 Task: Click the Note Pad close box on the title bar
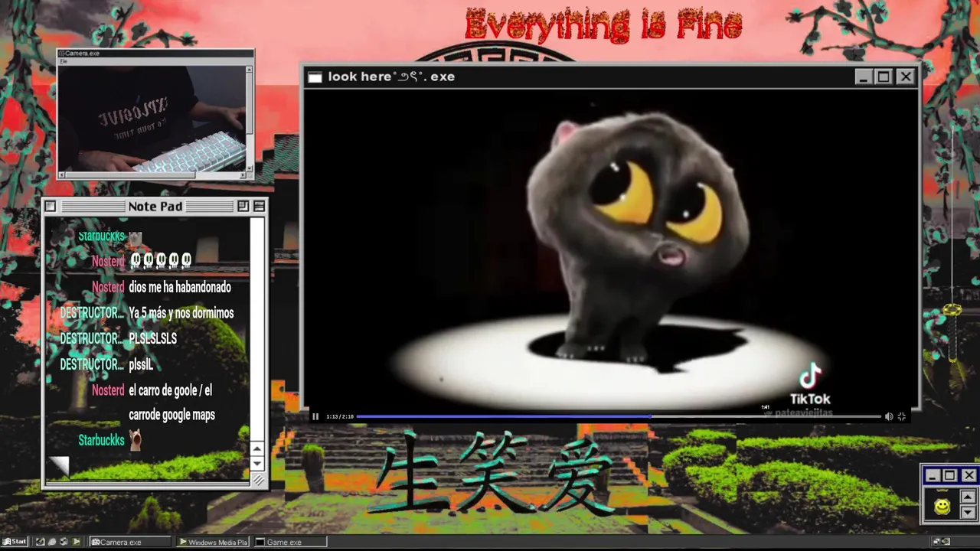click(x=51, y=206)
